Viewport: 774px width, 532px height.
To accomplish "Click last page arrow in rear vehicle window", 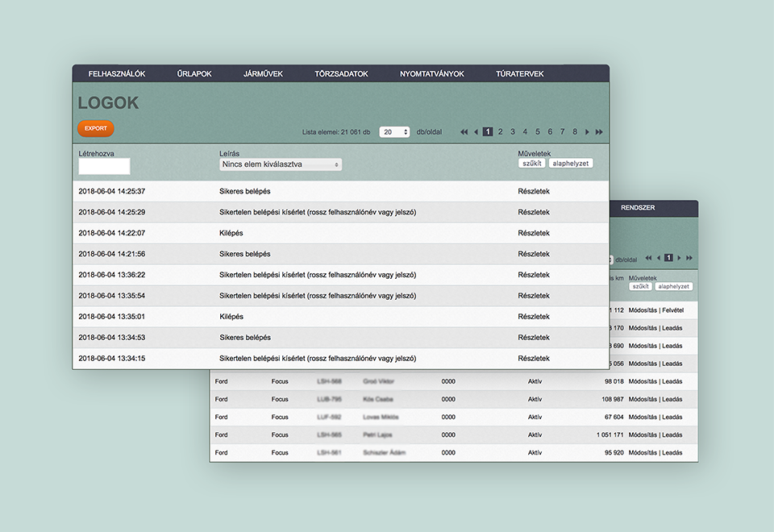I will coord(689,258).
